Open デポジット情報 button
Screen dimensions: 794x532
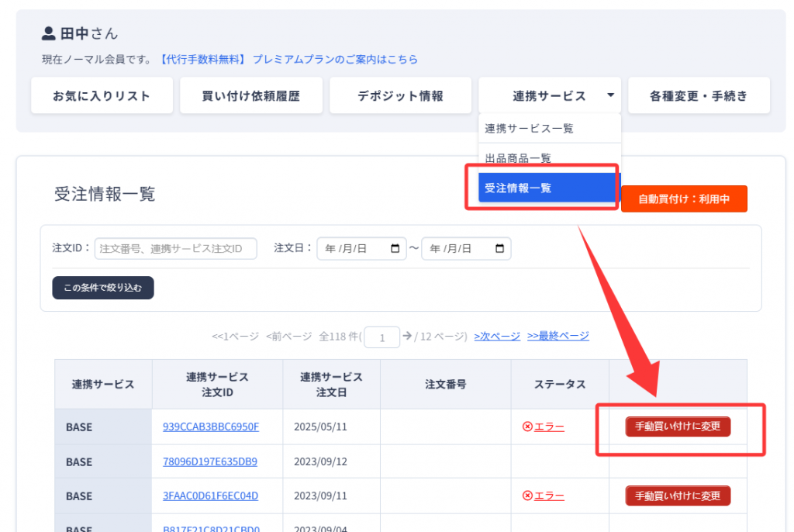[x=400, y=95]
